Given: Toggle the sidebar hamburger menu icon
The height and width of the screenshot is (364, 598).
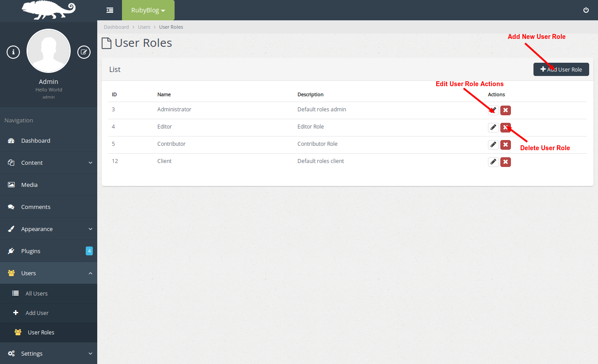Looking at the screenshot, I should 110,10.
